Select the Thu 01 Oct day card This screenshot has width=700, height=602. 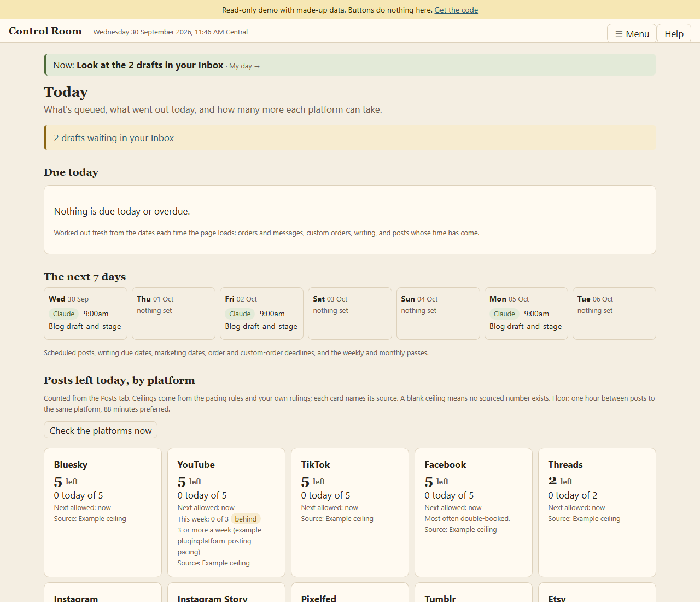click(173, 314)
